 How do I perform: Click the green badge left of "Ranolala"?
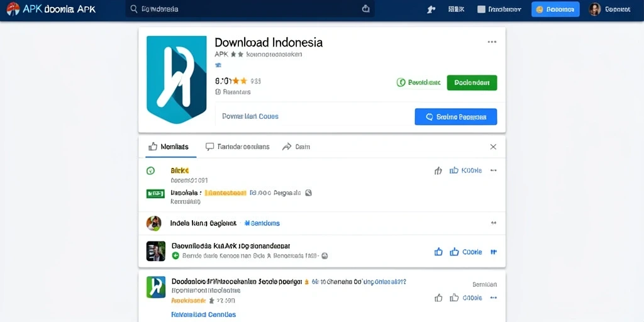tap(155, 194)
